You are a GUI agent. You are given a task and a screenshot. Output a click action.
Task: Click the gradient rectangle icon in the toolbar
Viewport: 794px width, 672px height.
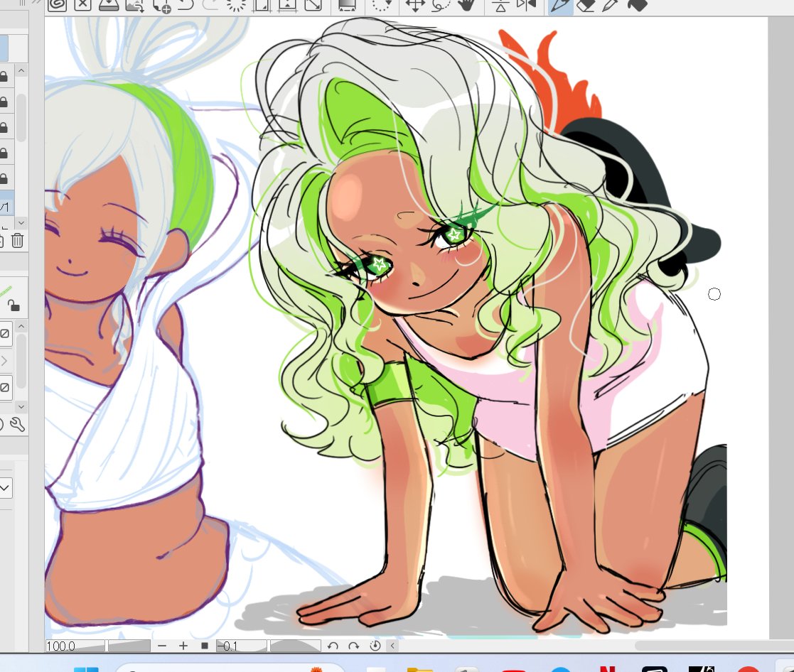point(347,5)
